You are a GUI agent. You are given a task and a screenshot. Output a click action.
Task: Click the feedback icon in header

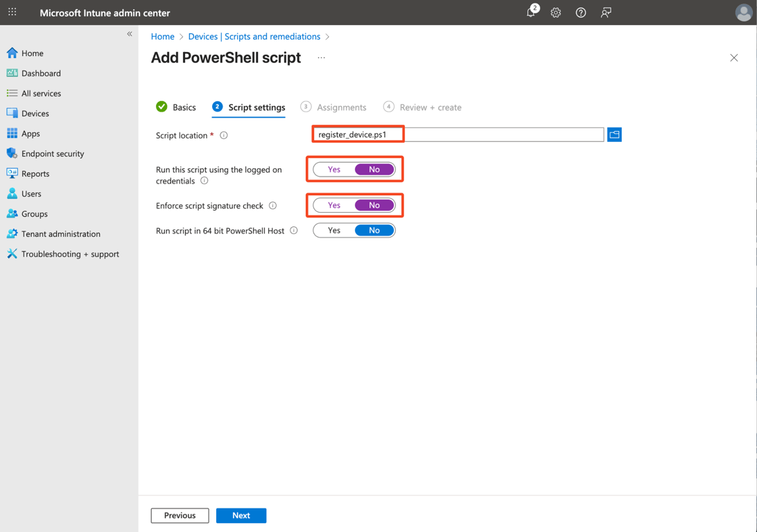[x=606, y=12]
